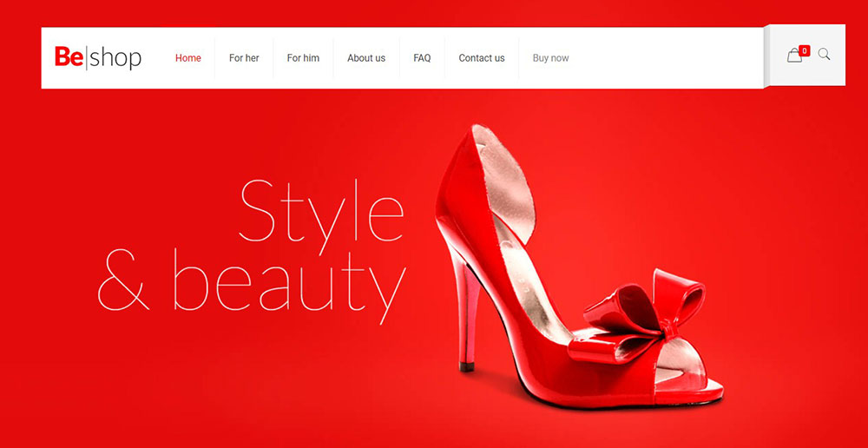Click the ampersand in the hero headline
The width and height of the screenshot is (868, 448).
tap(124, 282)
